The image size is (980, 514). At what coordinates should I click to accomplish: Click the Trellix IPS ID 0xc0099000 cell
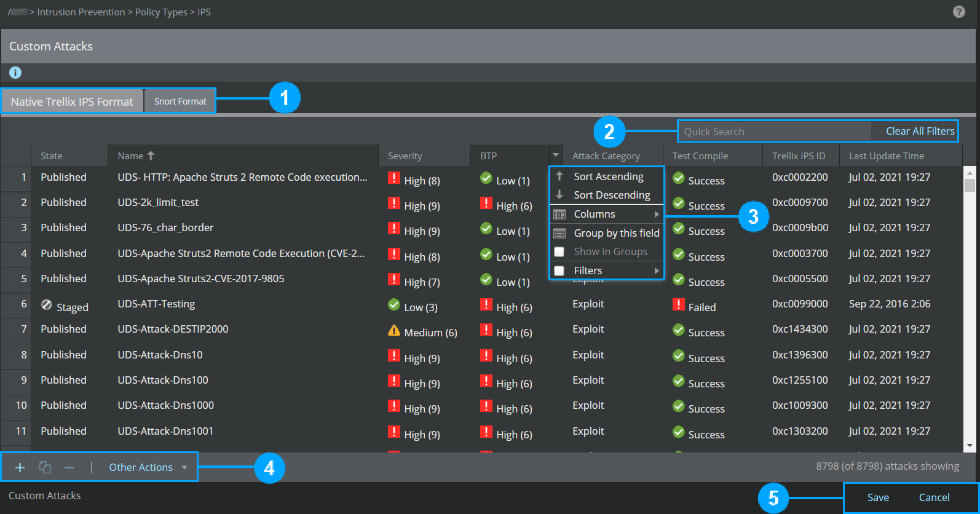pos(800,304)
